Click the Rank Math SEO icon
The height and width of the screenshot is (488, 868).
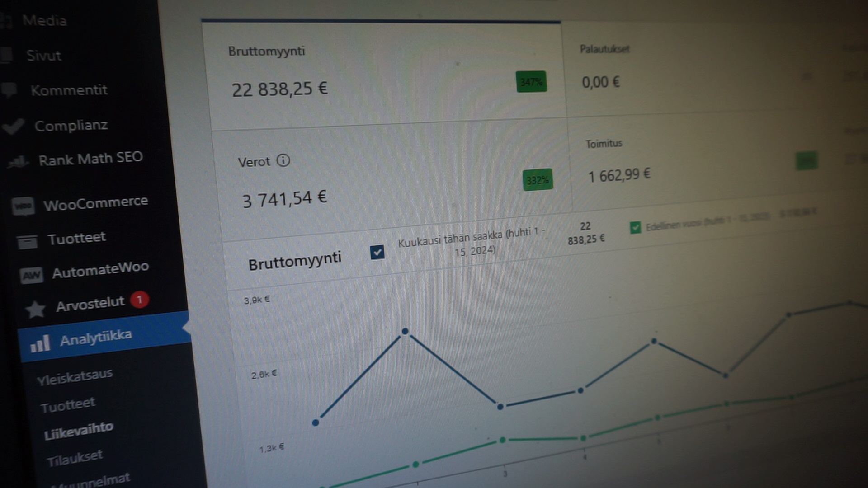click(x=19, y=161)
